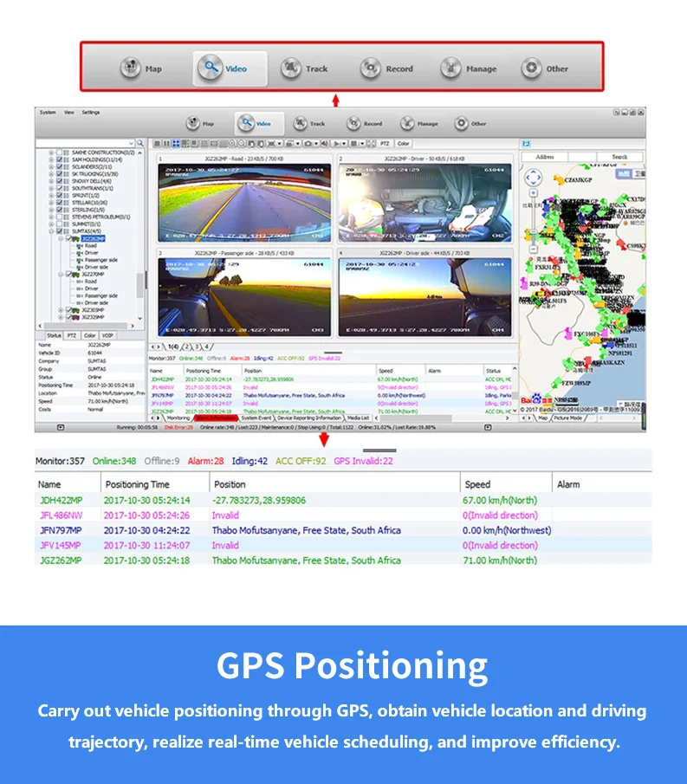Click the Address button above the map
Screen dimensions: 687x784
pos(545,157)
